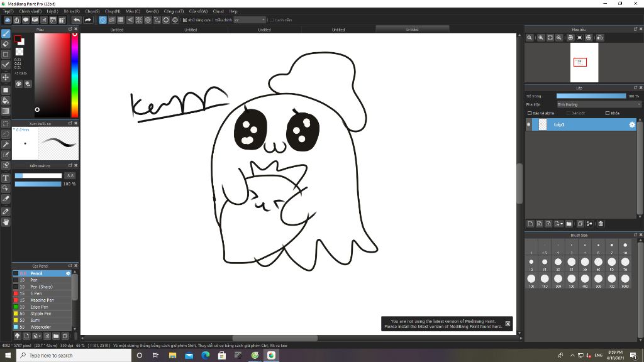Image resolution: width=644 pixels, height=362 pixels.
Task: Click the rainbow hue bar
Action: [x=75, y=75]
